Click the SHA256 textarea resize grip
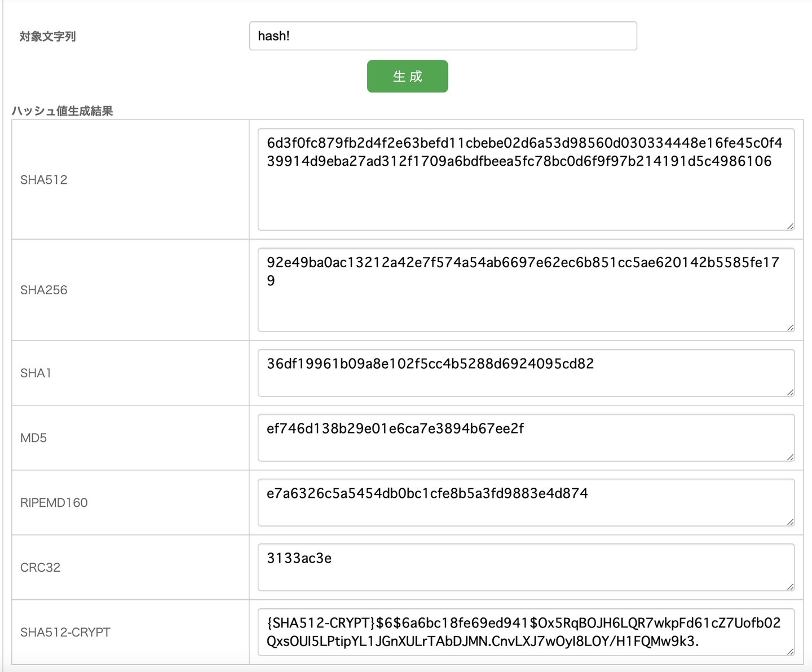The width and height of the screenshot is (812, 672). [x=791, y=328]
